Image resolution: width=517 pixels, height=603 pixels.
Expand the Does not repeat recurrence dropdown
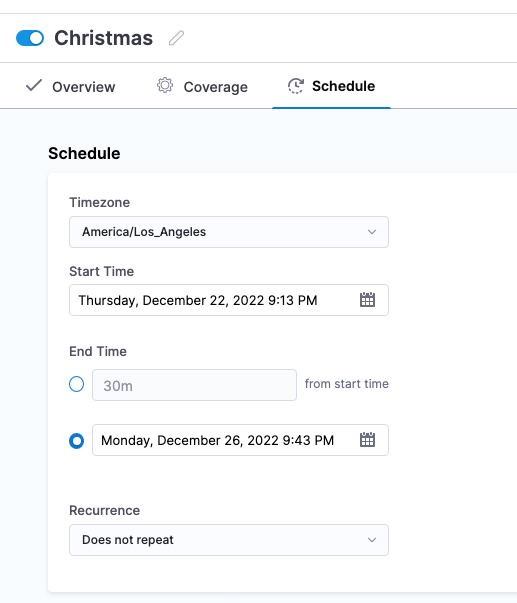[229, 540]
